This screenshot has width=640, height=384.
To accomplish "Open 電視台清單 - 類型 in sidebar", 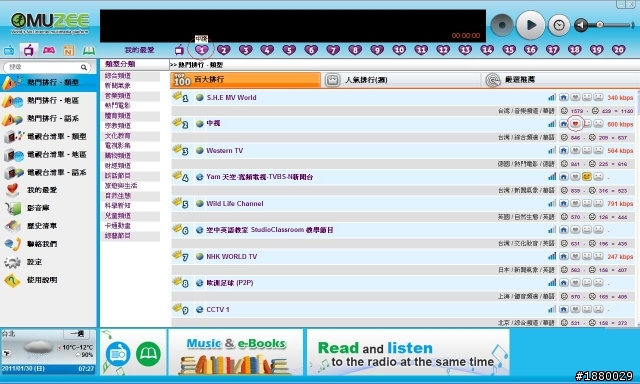I will coord(48,136).
